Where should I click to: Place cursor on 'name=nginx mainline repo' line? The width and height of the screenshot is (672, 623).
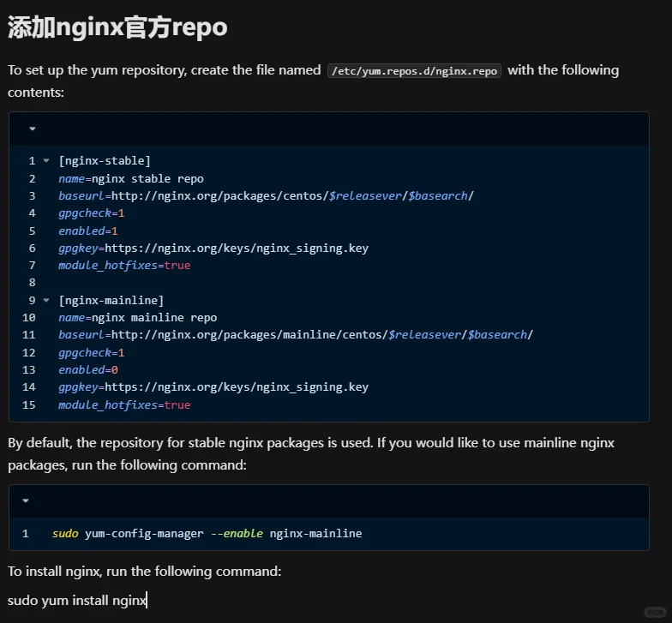pyautogui.click(x=137, y=318)
